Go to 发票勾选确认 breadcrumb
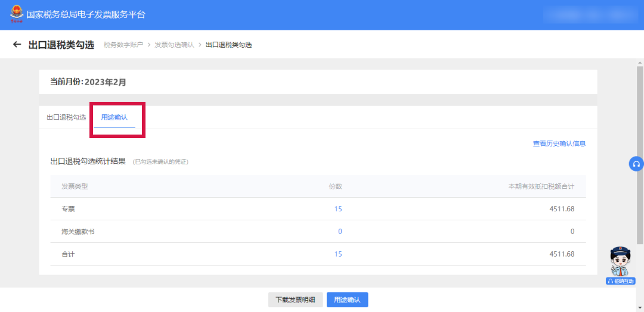 click(x=174, y=45)
